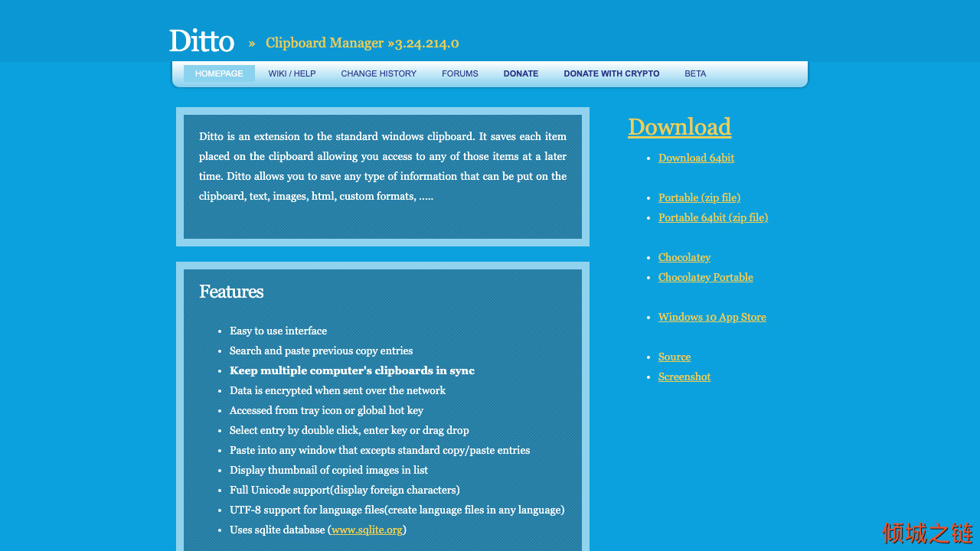Click 'UTF-8 support for language files' line
The width and height of the screenshot is (980, 551).
tap(397, 510)
